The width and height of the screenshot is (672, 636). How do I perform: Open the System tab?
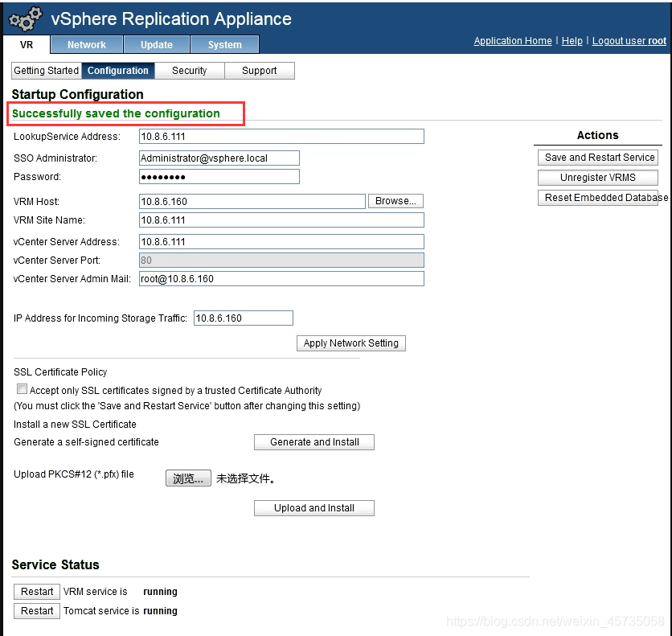click(224, 44)
